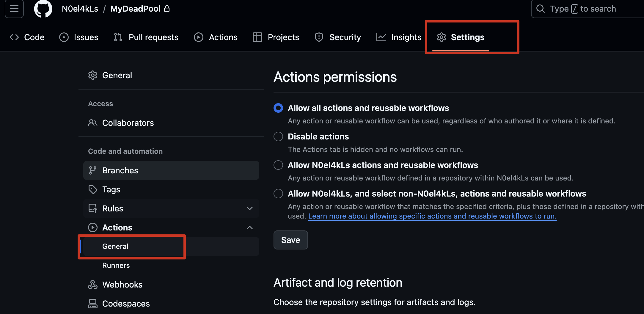Open General settings at top of sidebar
Screen dimensions: 644x314
tap(171, 75)
